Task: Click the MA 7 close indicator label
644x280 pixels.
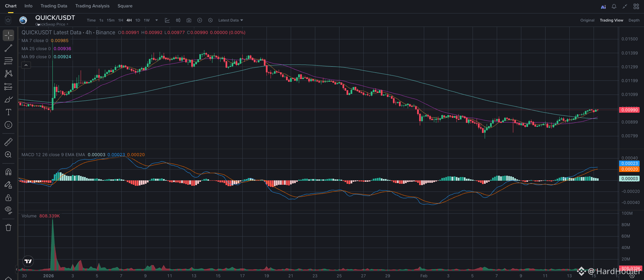Action: pyautogui.click(x=35, y=41)
